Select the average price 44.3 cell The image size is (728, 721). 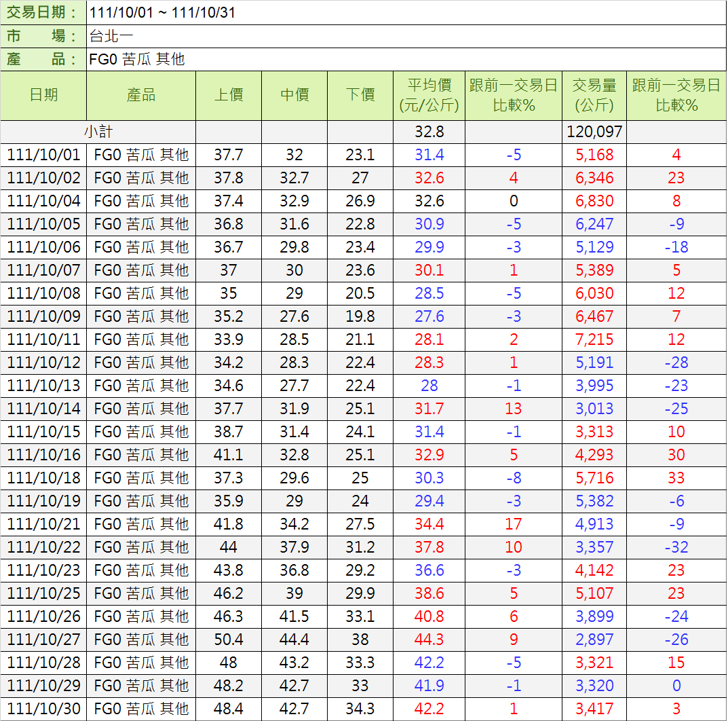429,640
